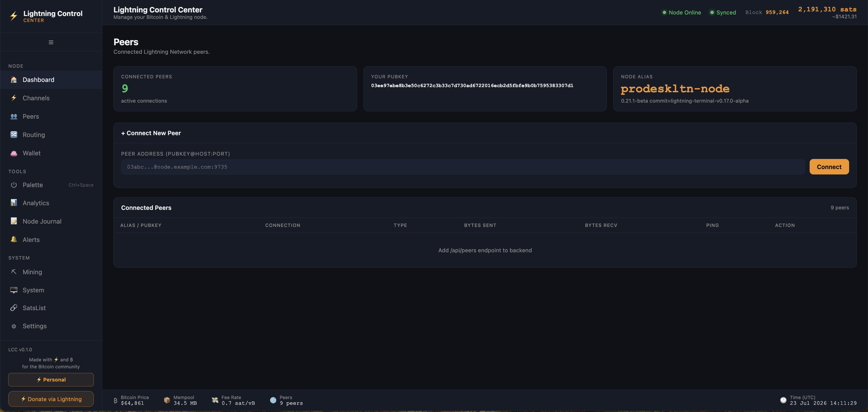Click the SatsList link icon
The width and height of the screenshot is (868, 412).
pos(14,308)
